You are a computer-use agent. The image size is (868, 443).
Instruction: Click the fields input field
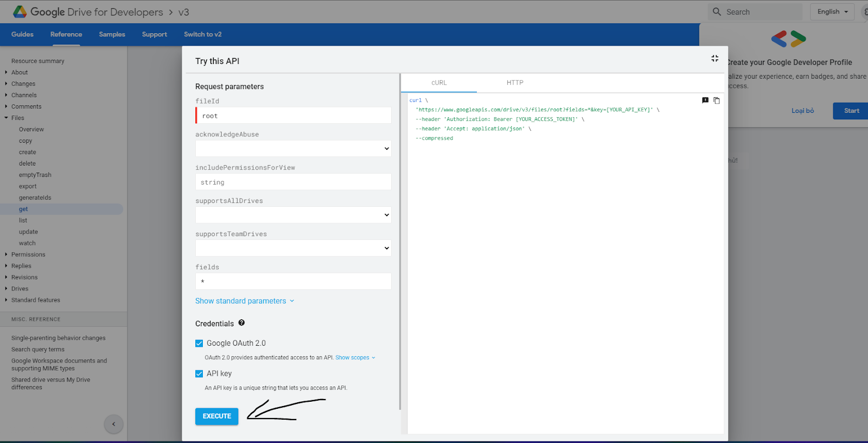[293, 281]
